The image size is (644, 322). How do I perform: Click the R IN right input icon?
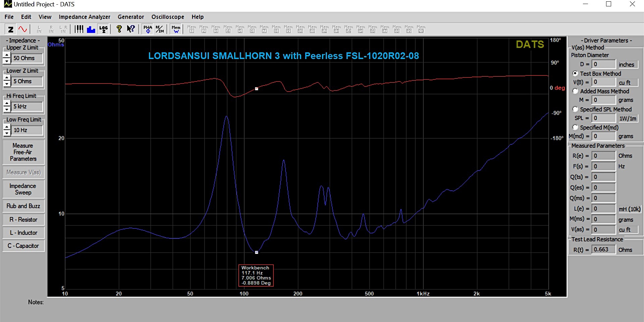coord(51,29)
